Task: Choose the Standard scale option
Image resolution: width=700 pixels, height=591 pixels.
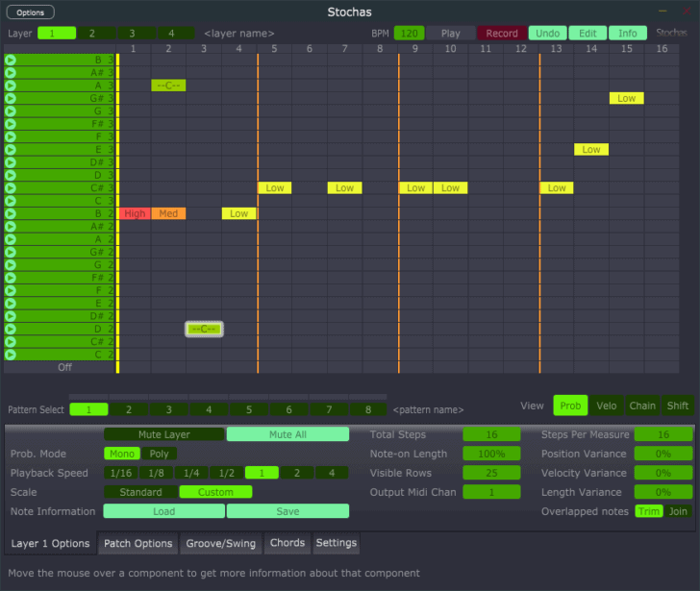Action: [140, 492]
